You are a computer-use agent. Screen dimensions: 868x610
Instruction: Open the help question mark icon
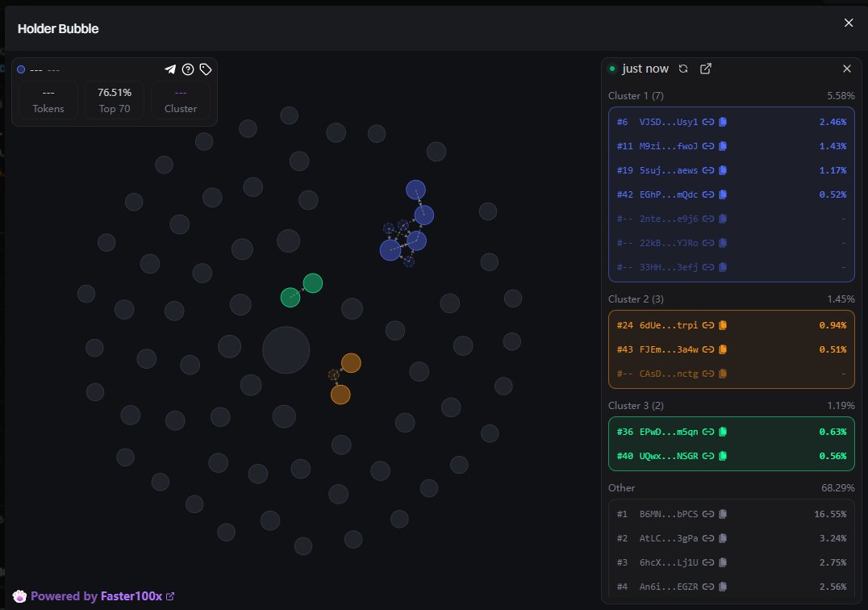click(x=188, y=69)
